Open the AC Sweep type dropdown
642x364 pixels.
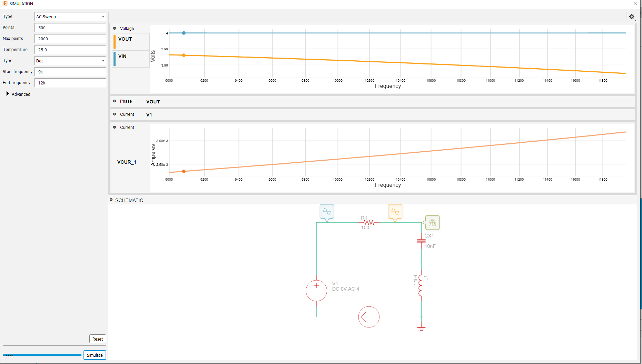[x=70, y=16]
